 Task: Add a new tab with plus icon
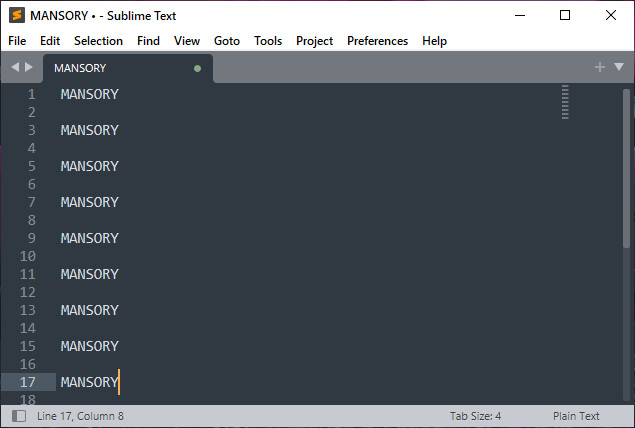pyautogui.click(x=600, y=67)
